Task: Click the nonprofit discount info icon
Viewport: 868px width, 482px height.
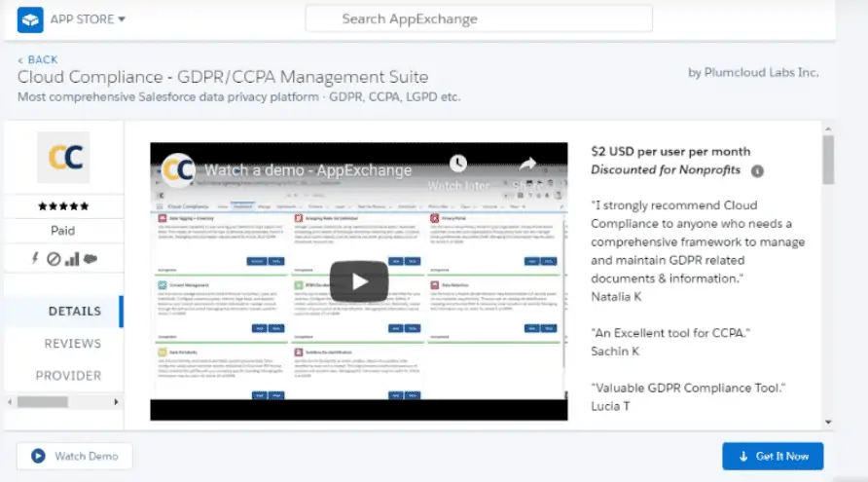Action: click(757, 171)
